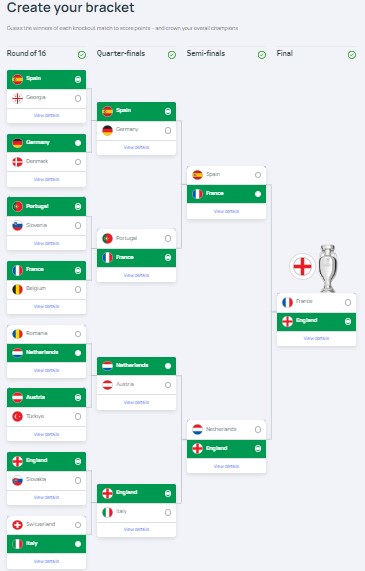This screenshot has height=571, width=365.
Task: Click the Türkiye flag icon
Action: [17, 416]
